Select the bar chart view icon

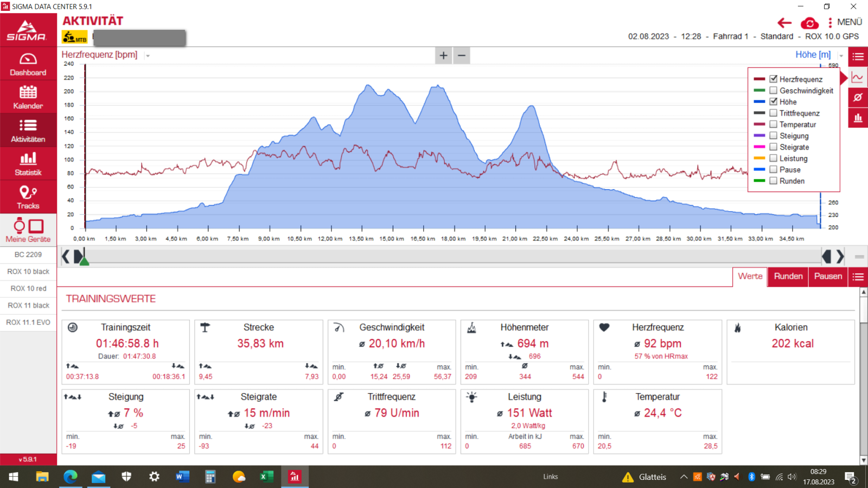(x=858, y=118)
